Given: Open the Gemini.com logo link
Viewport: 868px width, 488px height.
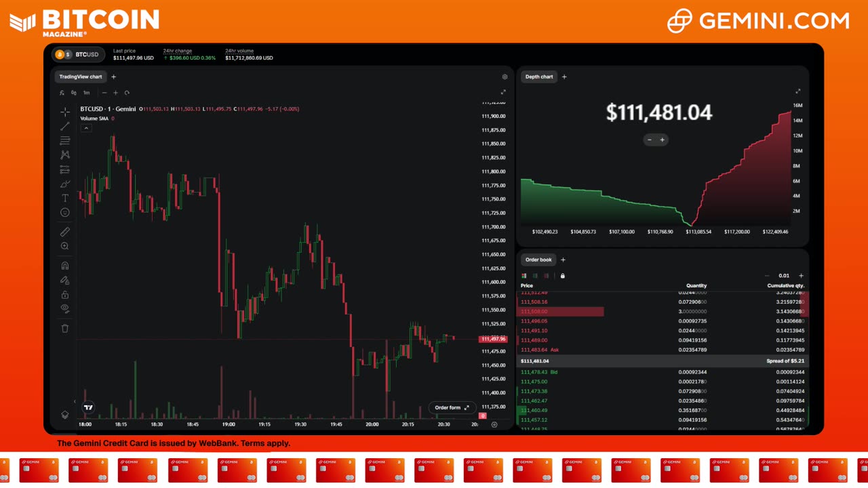Looking at the screenshot, I should click(758, 20).
